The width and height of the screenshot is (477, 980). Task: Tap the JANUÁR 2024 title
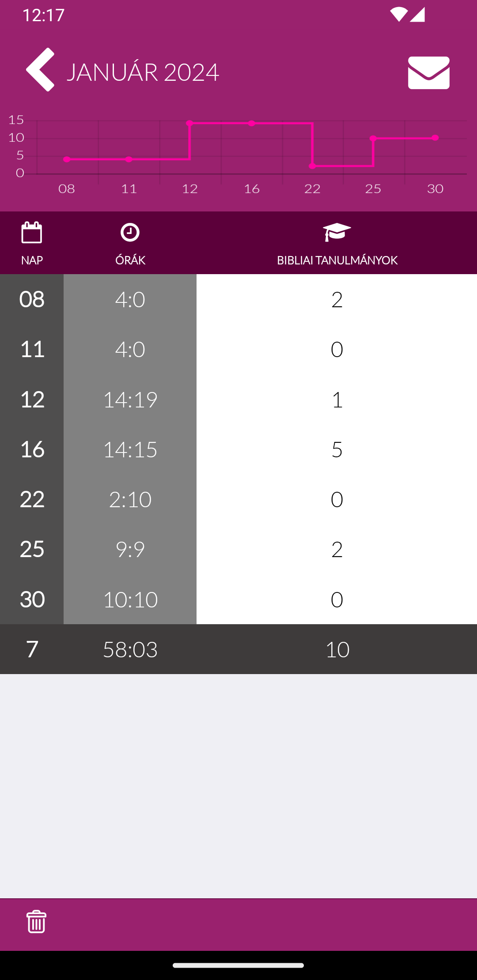143,72
